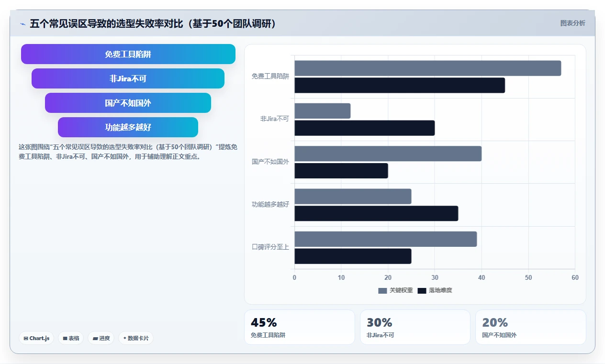Open the 20% 国产不如国外 data card
Viewport: 605px width, 364px height.
point(530,327)
